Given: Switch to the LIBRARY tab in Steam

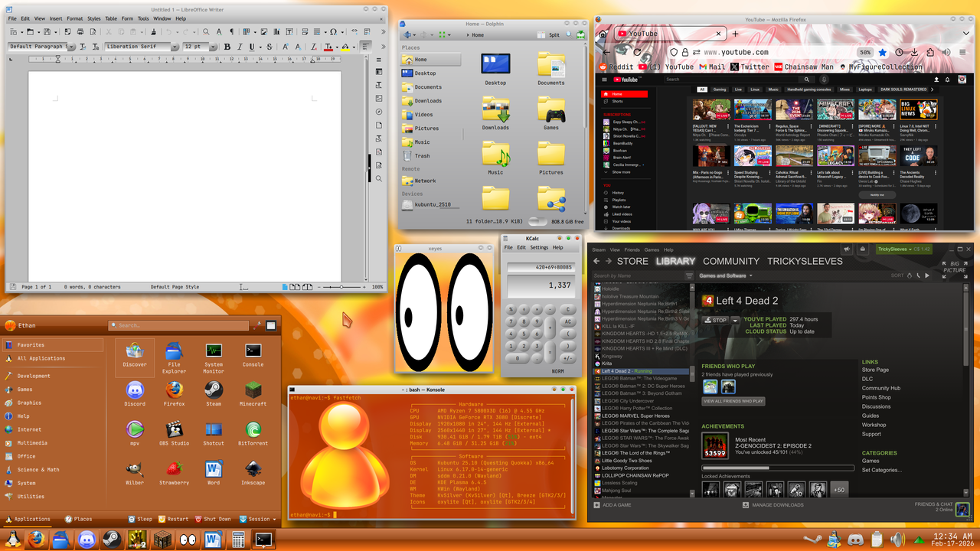Looking at the screenshot, I should [675, 261].
